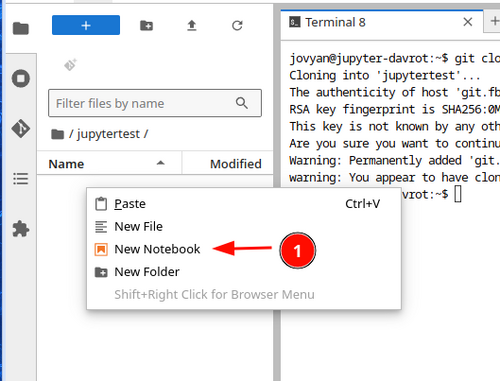Open the Git sidebar panel
Viewport: 500px width, 381px height.
click(21, 128)
